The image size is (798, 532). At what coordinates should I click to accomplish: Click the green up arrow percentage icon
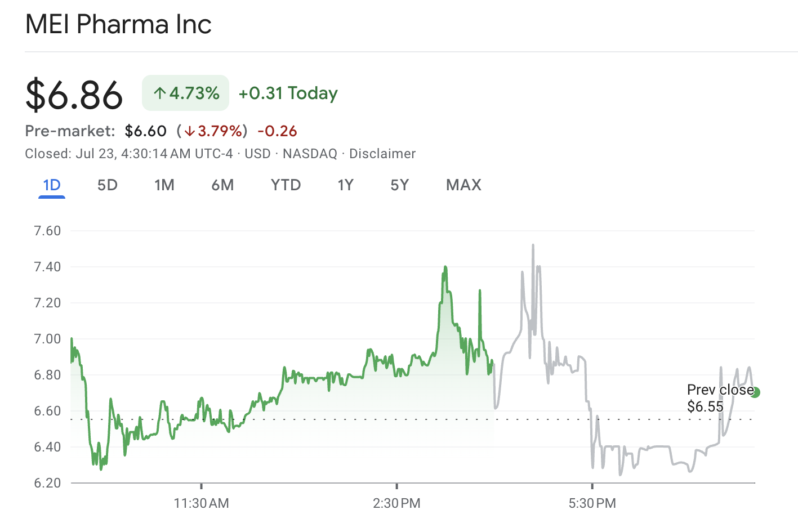coord(161,92)
